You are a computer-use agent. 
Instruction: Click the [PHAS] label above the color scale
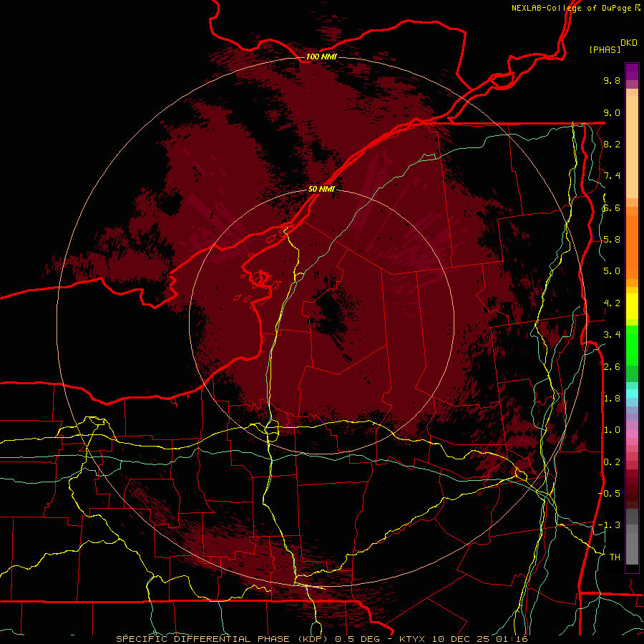tap(605, 49)
